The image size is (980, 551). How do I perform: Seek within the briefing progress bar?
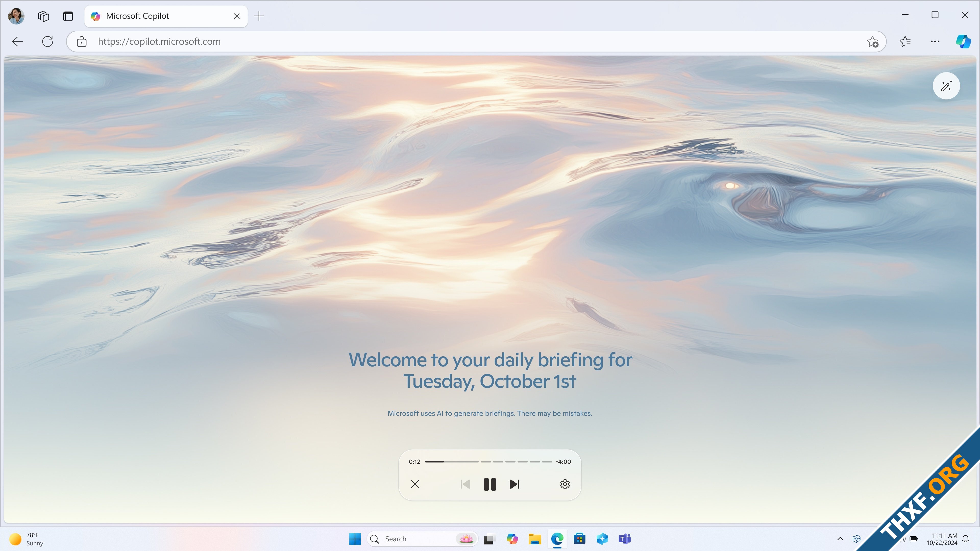click(488, 462)
